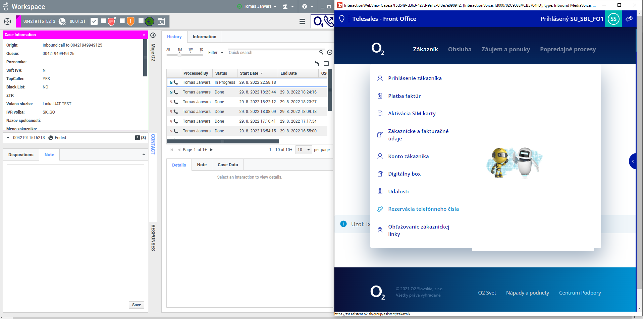Screen dimensions: 644x319
Task: Open Digitálny box link
Action: 404,174
